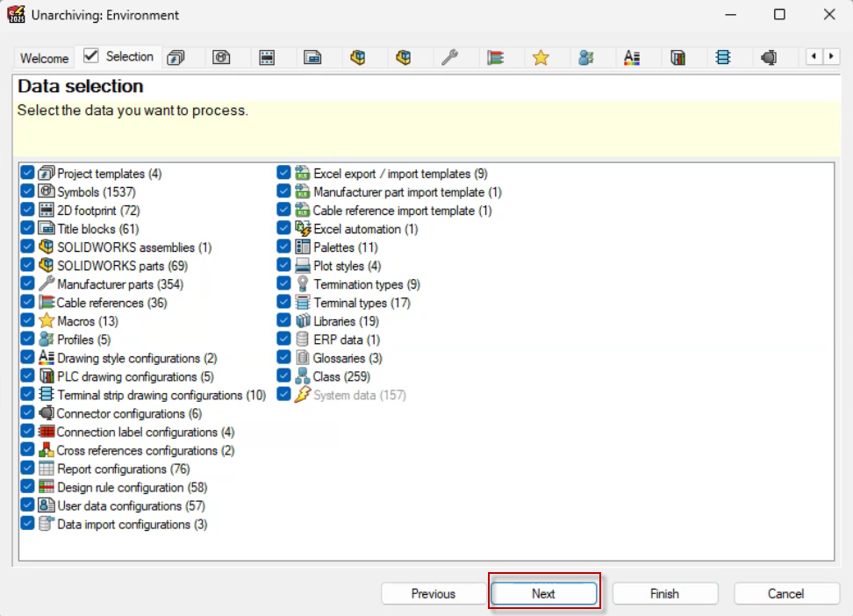Uncheck the Symbols (1537) checkbox
This screenshot has width=853, height=616.
(27, 191)
